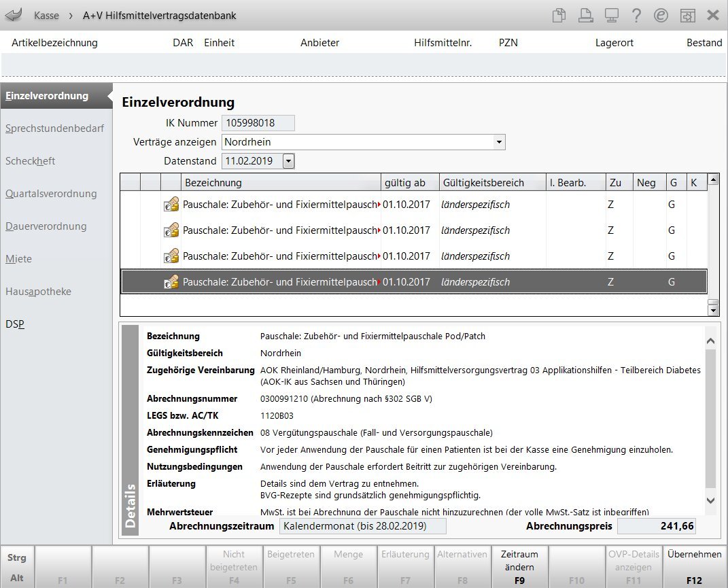Open the clipboard documents icon in title bar
This screenshot has width=728, height=588.
[559, 16]
